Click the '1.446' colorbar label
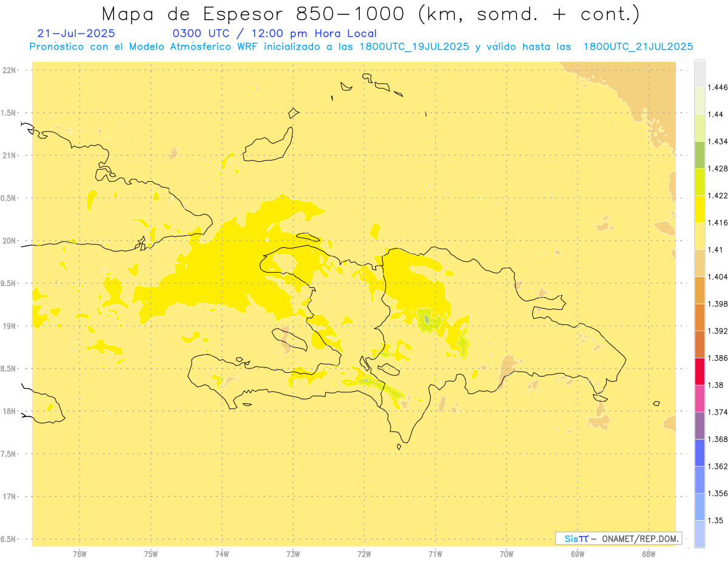 tap(718, 87)
